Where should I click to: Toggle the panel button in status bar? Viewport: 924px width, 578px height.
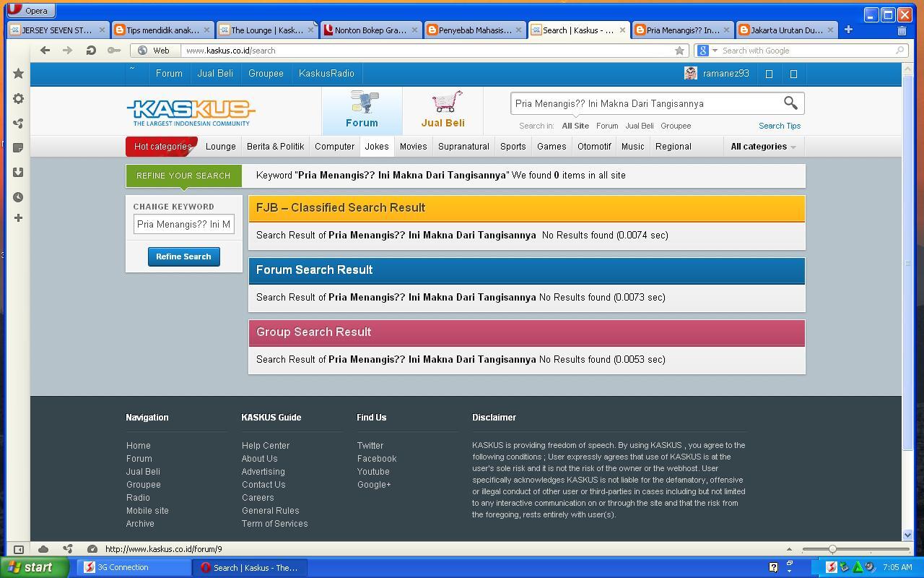coord(19,549)
